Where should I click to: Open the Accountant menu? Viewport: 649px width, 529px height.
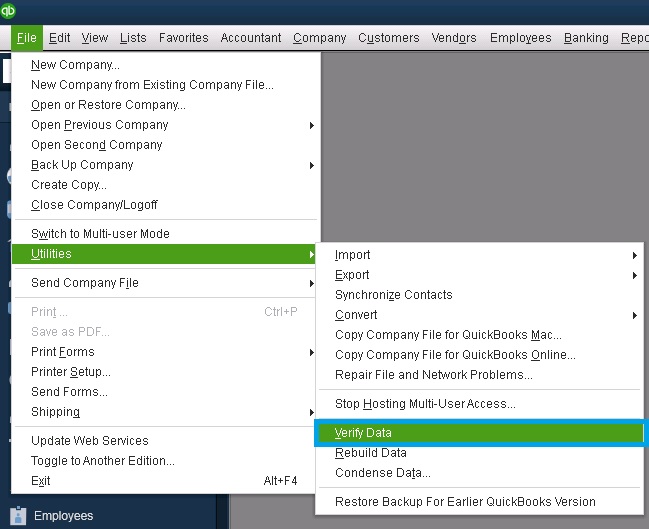tap(251, 38)
